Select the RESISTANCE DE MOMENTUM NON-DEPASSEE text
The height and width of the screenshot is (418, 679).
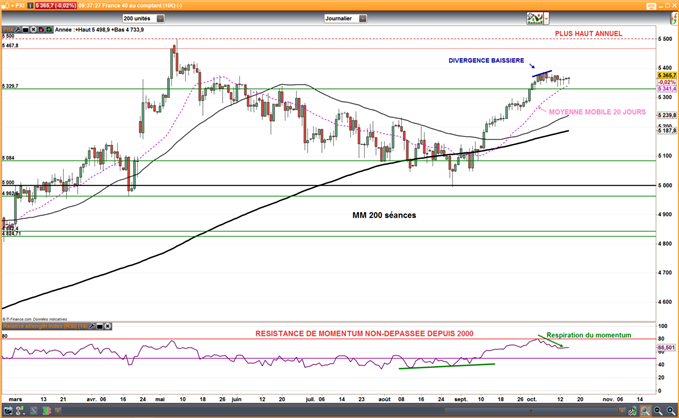[x=364, y=334]
